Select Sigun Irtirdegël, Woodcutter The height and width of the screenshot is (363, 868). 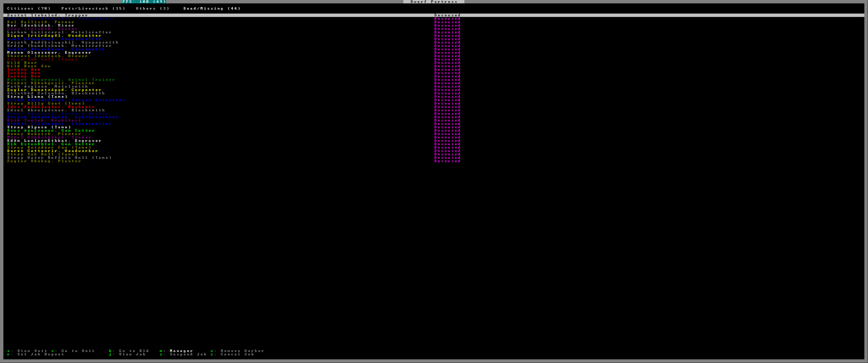(54, 36)
